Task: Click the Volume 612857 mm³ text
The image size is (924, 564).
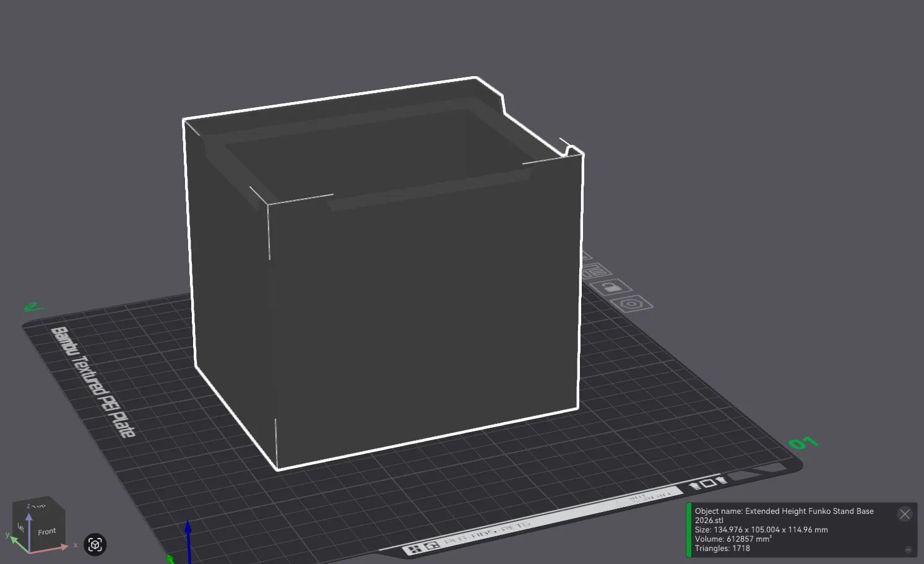Action: (x=733, y=539)
